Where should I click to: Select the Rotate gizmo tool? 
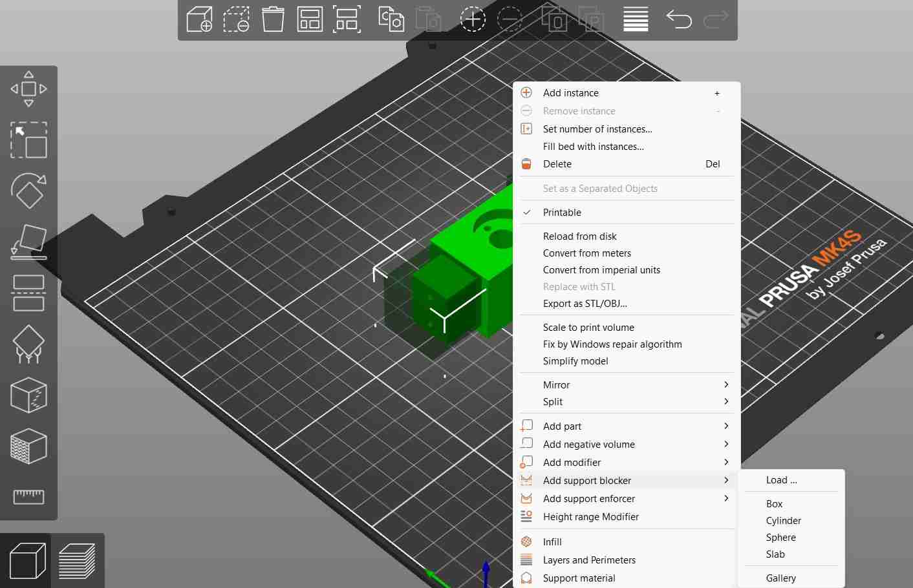(29, 190)
